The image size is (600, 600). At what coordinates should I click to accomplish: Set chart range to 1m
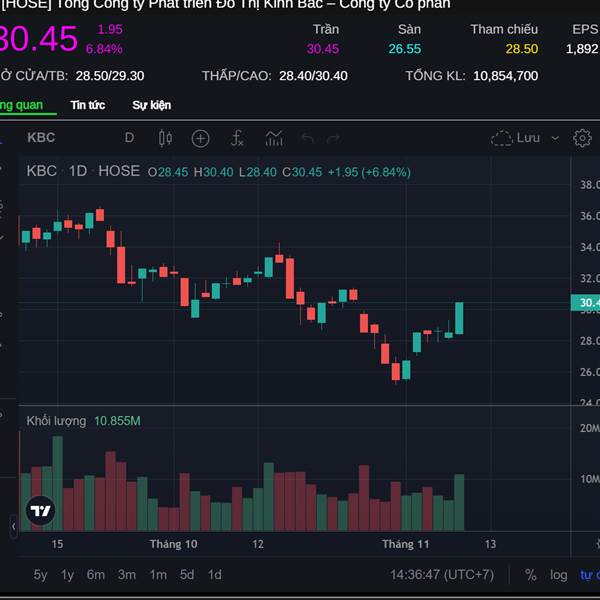(x=158, y=574)
